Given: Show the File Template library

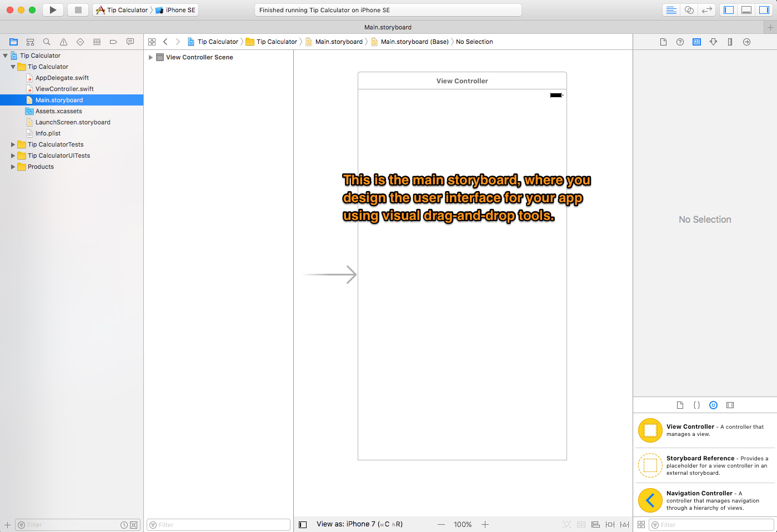Looking at the screenshot, I should click(680, 405).
